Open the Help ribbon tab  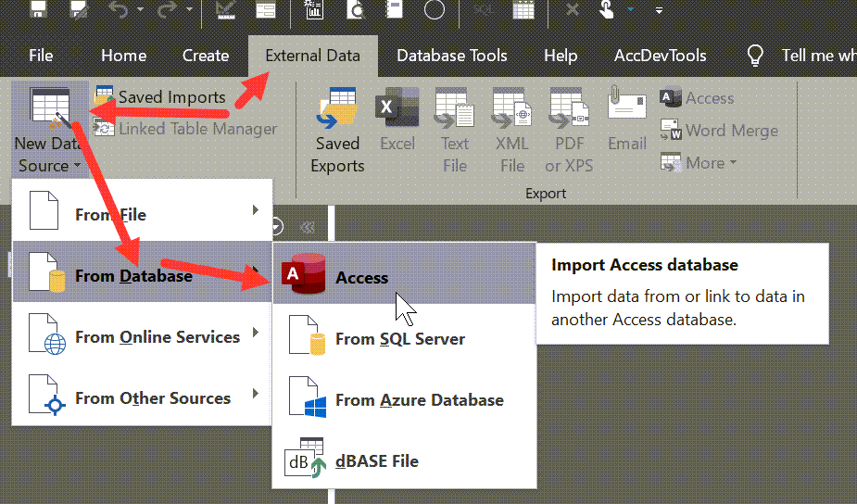pyautogui.click(x=561, y=56)
